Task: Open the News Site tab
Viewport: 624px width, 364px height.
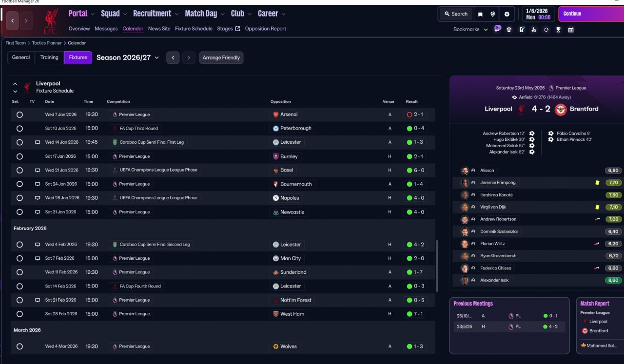Action: 159,29
